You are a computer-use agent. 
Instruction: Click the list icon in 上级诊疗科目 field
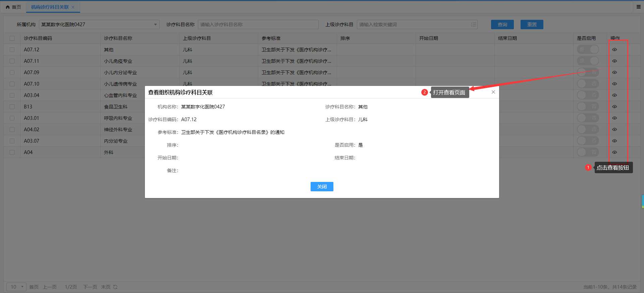(473, 25)
